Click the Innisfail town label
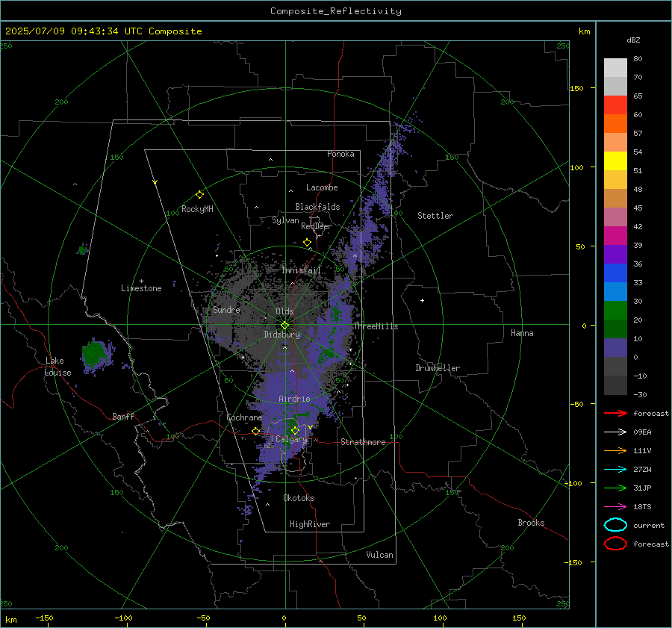This screenshot has height=628, width=672. click(301, 270)
